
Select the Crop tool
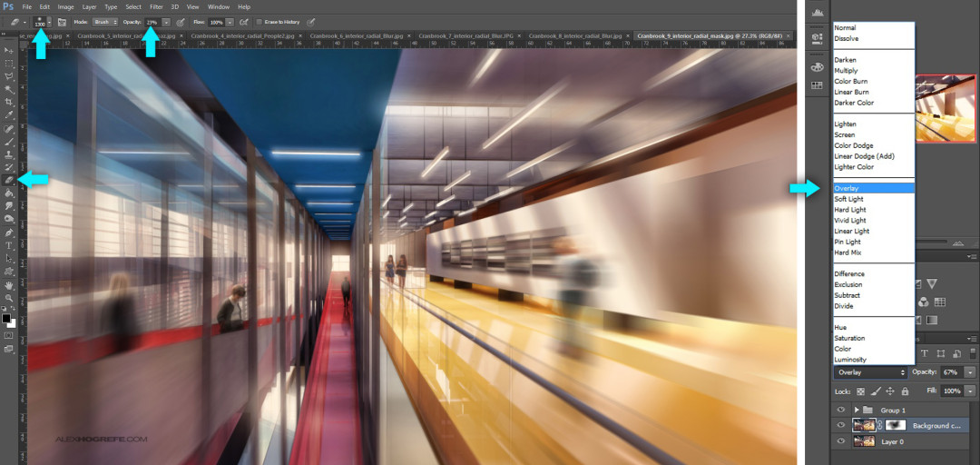(x=9, y=102)
